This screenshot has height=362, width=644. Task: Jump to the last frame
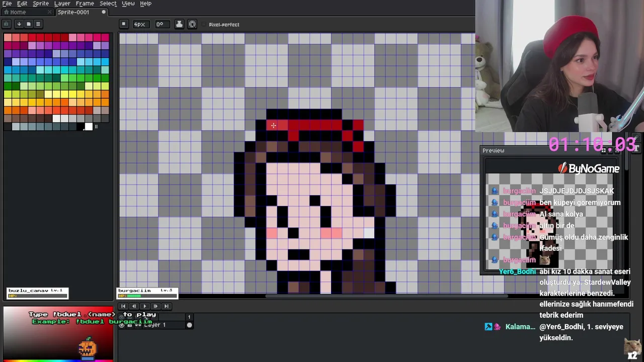[167, 306]
